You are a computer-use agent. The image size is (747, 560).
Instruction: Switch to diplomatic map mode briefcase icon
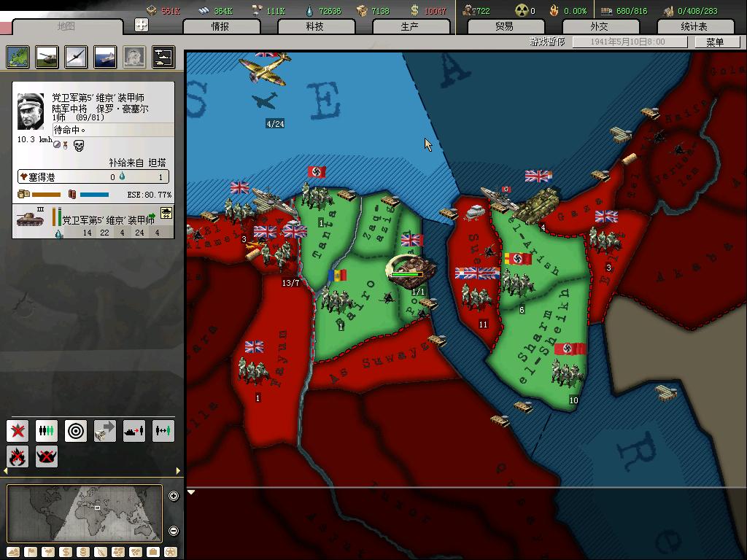pyautogui.click(x=153, y=552)
